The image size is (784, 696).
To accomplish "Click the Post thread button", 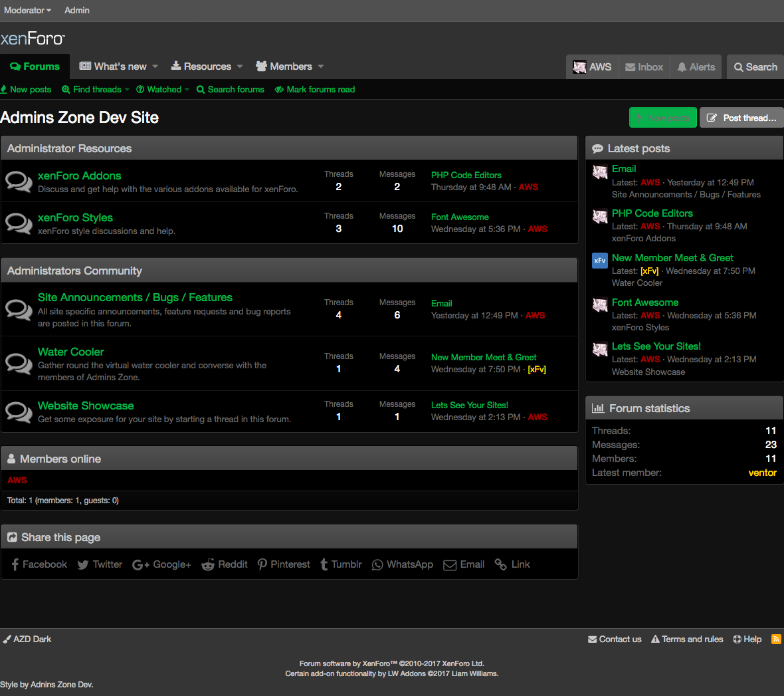I will 741,118.
